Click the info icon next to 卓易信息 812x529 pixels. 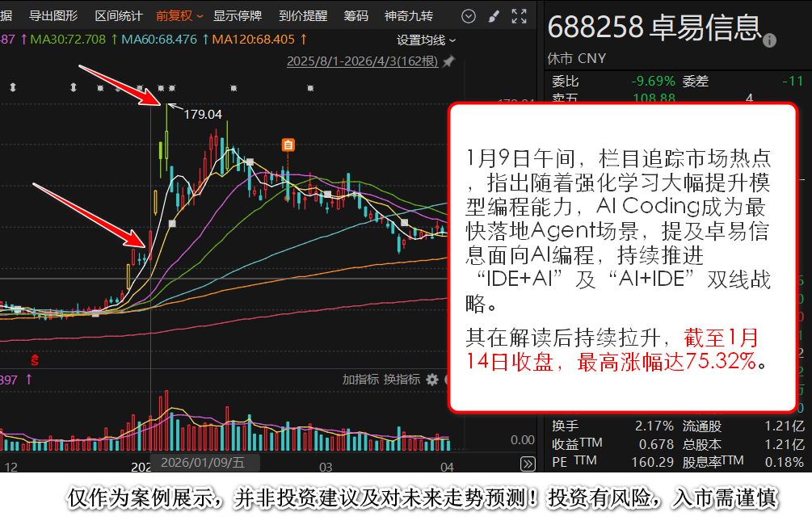click(769, 40)
